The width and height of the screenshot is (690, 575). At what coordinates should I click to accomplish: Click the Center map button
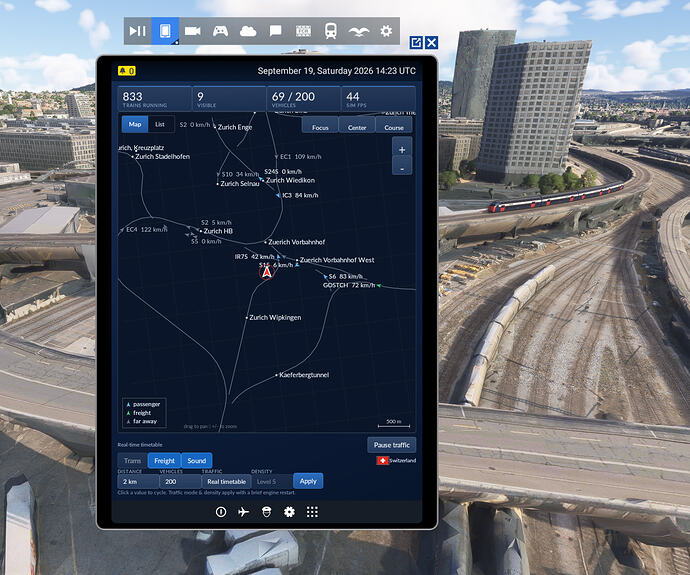pos(357,126)
